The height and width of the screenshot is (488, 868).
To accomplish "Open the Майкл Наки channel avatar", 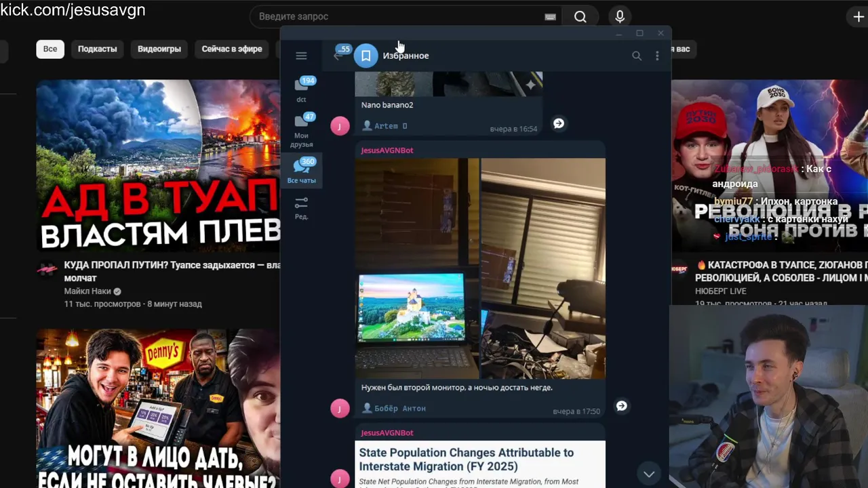I will tap(47, 269).
